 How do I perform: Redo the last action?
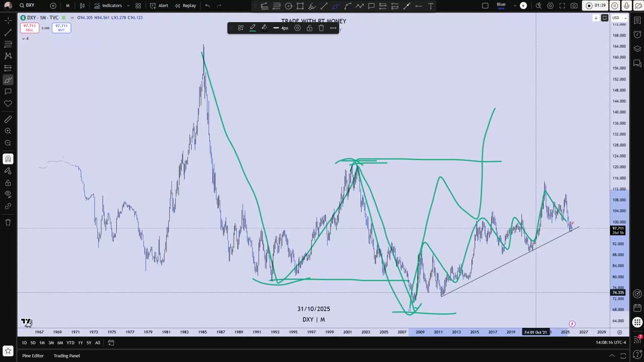219,6
